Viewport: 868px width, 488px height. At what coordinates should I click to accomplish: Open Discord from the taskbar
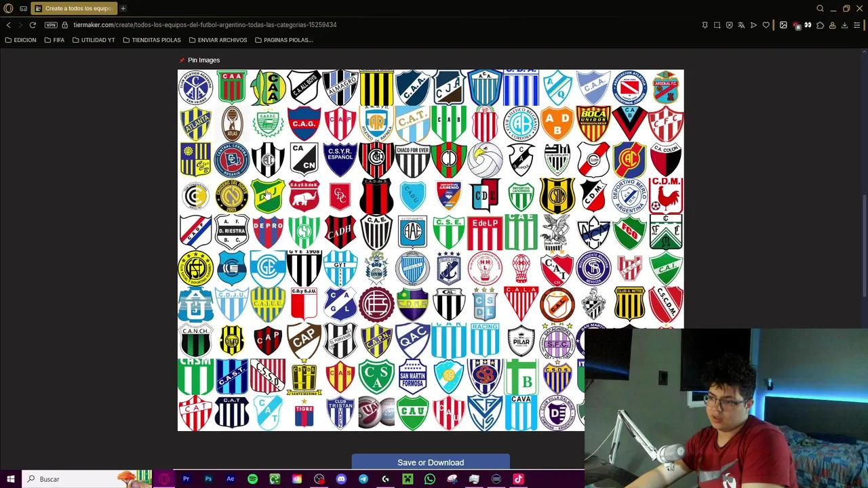coord(341,479)
